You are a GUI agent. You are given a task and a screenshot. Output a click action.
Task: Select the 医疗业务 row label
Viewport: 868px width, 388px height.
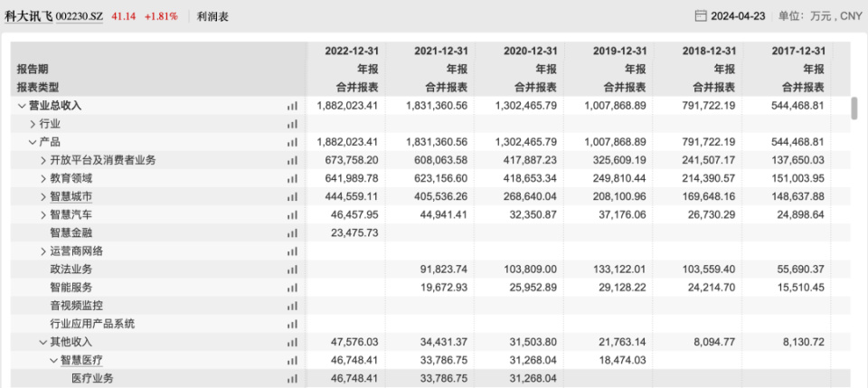92,379
